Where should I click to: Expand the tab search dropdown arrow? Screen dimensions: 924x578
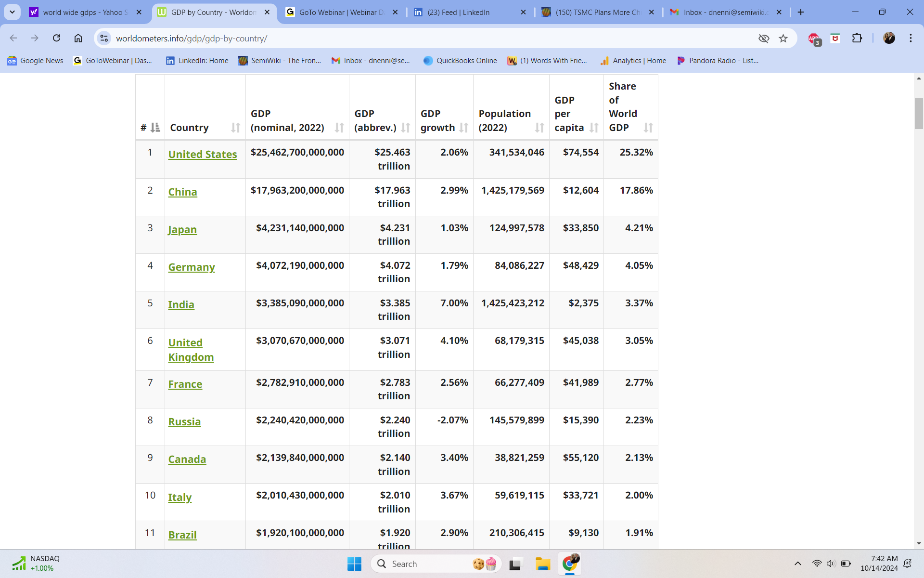click(x=12, y=12)
